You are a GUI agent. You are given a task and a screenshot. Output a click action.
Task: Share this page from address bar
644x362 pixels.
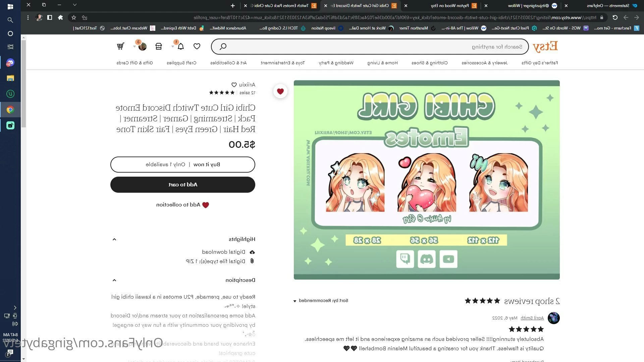pyautogui.click(x=85, y=17)
